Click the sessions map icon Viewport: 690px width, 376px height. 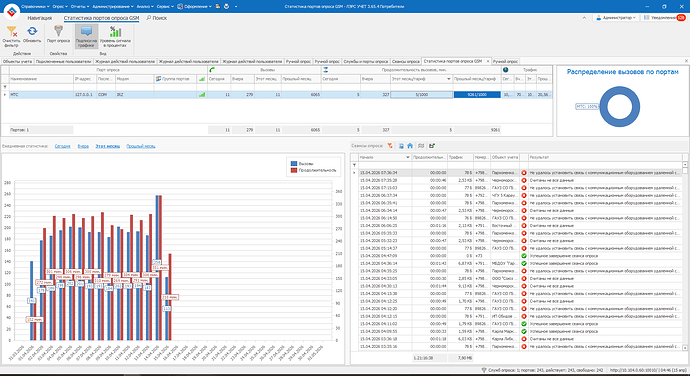(x=421, y=146)
